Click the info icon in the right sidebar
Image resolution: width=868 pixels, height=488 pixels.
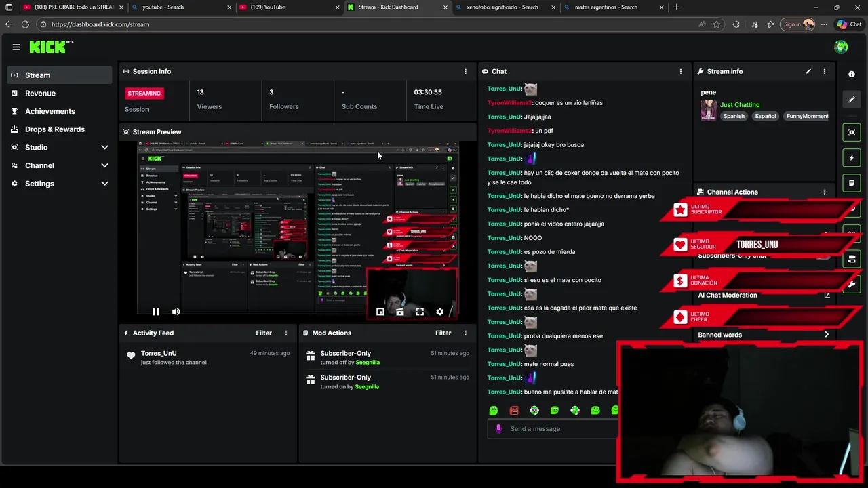tap(852, 74)
